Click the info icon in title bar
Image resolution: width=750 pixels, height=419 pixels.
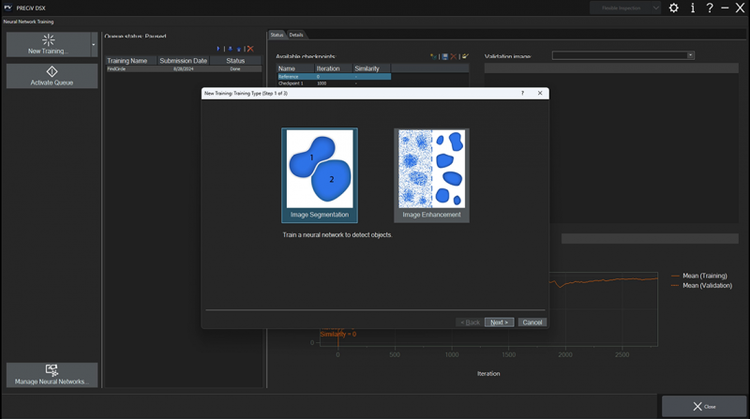tap(692, 8)
